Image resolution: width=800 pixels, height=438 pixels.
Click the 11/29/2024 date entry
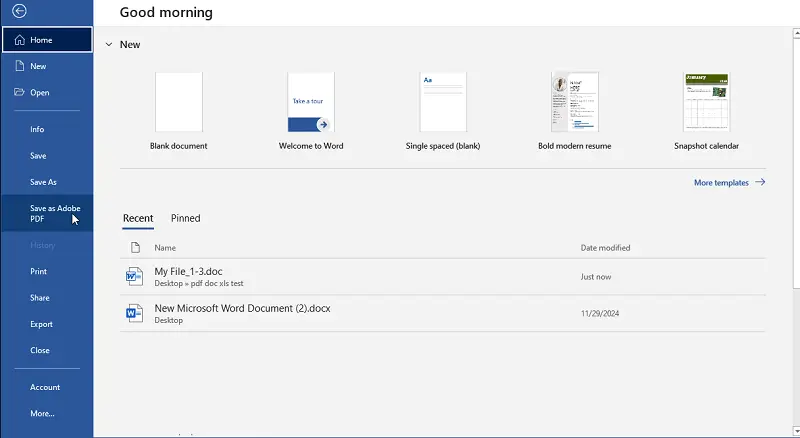[599, 313]
